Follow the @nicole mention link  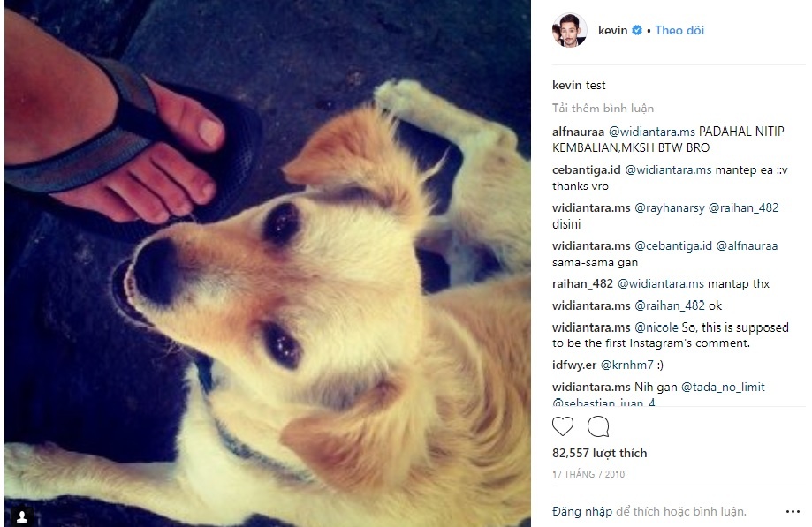coord(656,327)
